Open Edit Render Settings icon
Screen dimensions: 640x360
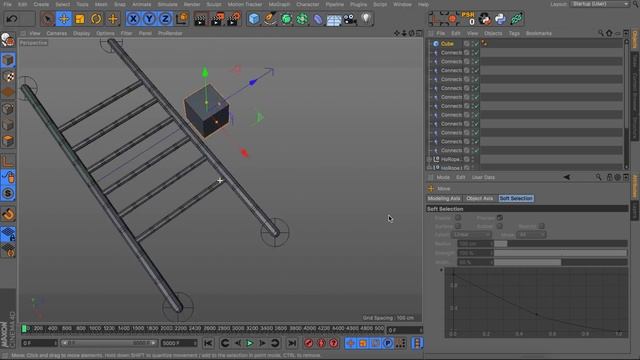coord(234,19)
